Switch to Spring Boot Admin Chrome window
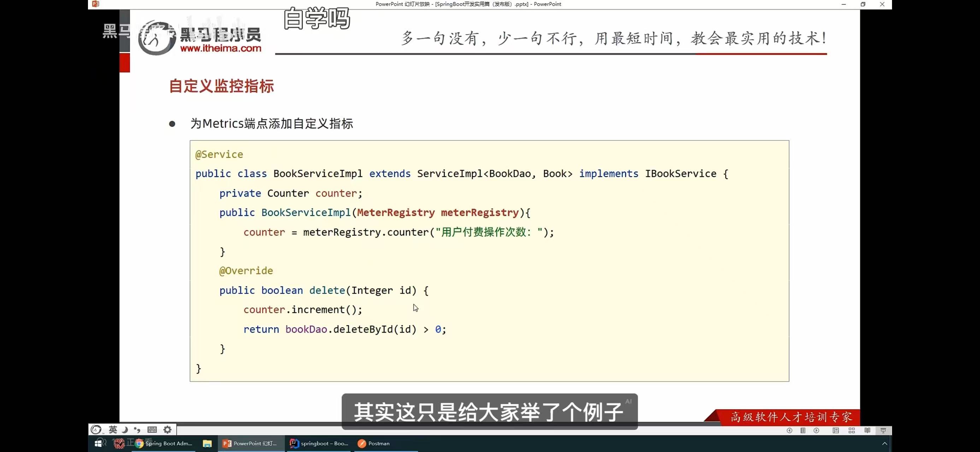 coord(164,444)
